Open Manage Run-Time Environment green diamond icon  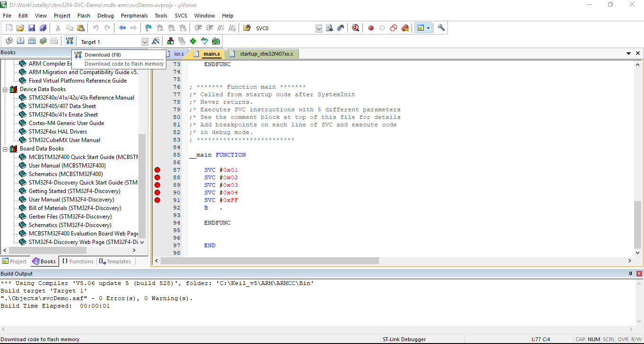click(193, 42)
